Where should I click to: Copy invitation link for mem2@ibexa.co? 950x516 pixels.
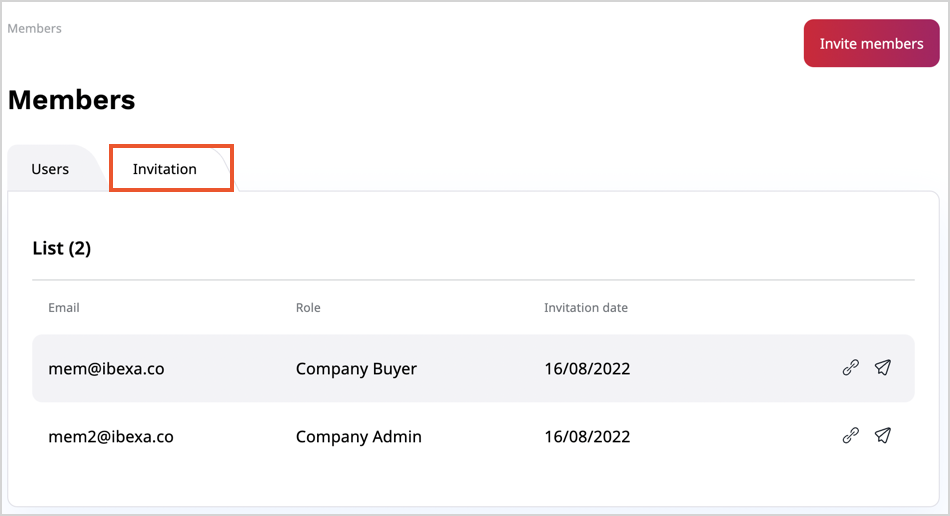tap(850, 435)
